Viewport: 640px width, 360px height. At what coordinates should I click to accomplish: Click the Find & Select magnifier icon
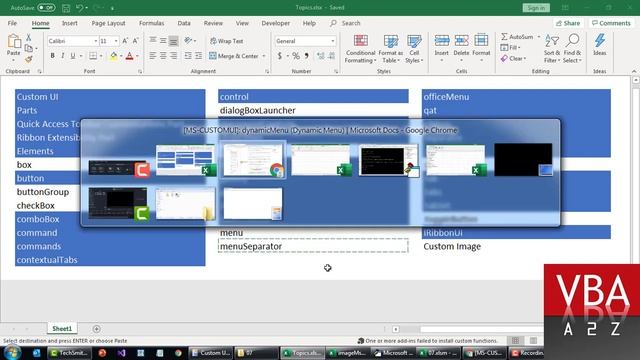pyautogui.click(x=573, y=40)
